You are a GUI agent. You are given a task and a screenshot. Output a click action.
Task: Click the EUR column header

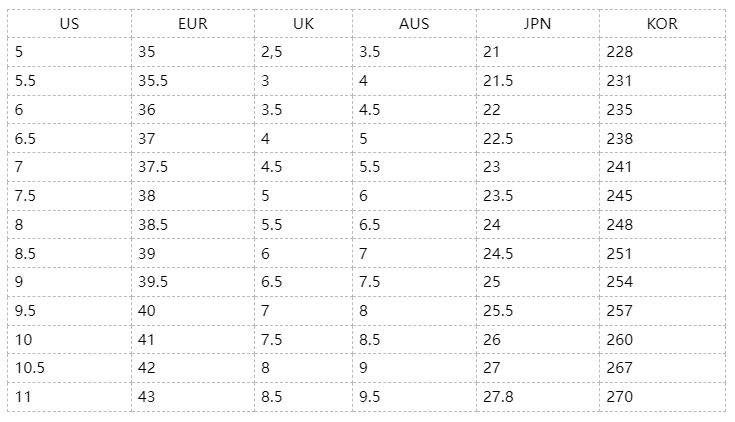pyautogui.click(x=192, y=24)
